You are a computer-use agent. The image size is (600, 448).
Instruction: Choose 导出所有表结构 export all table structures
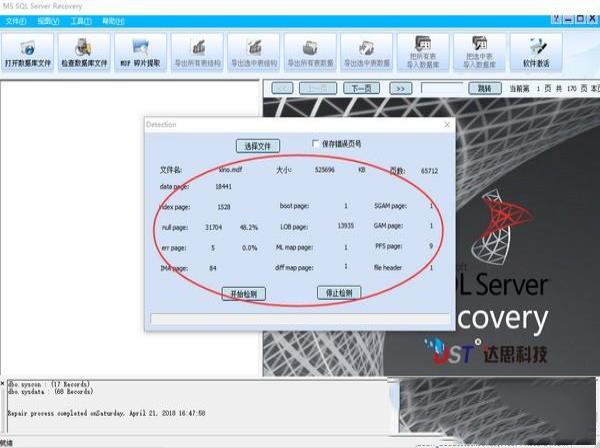pyautogui.click(x=197, y=52)
